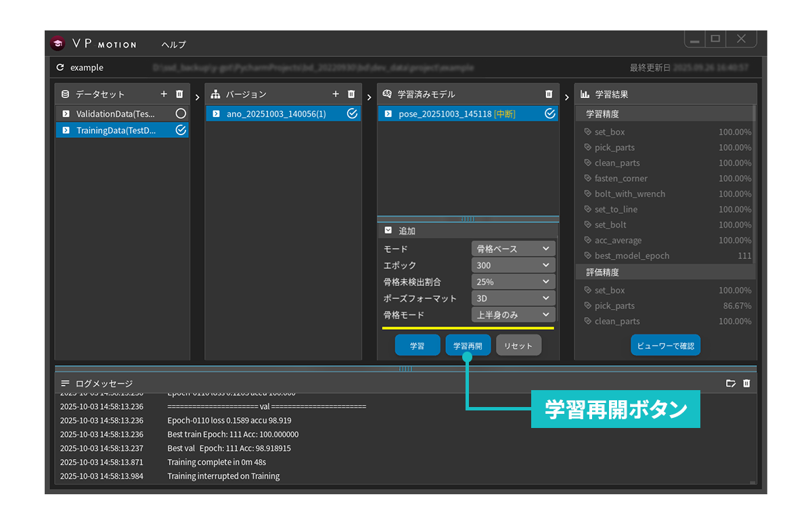812x524 pixels.
Task: Open log folder icon in log panel
Action: point(731,383)
